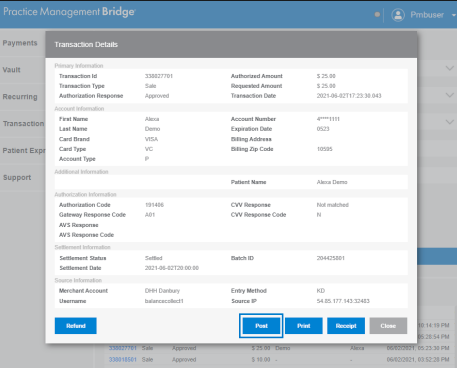Select Settlement Date value

tap(172, 268)
